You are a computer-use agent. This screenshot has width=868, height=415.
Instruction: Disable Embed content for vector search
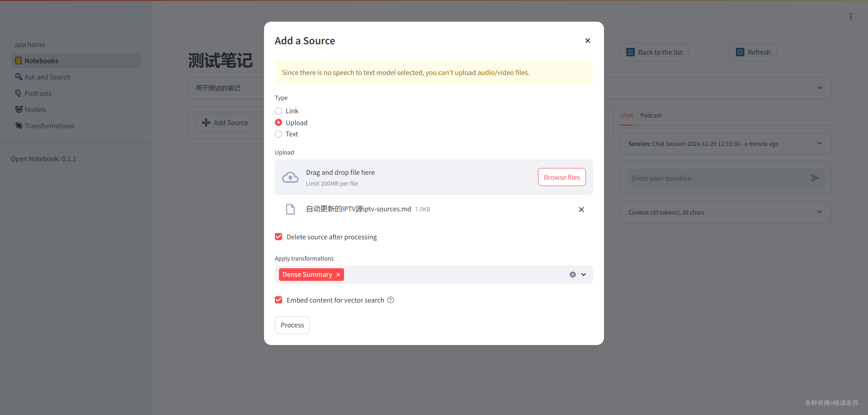[x=278, y=300]
